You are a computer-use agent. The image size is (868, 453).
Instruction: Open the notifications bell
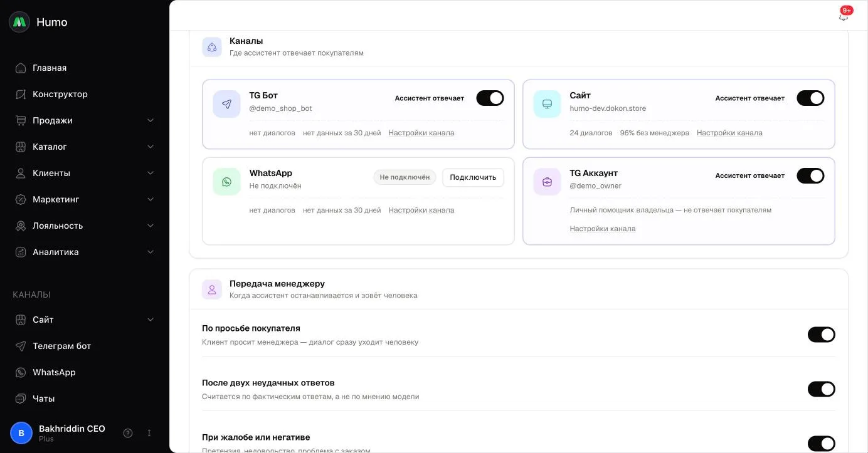tap(844, 16)
